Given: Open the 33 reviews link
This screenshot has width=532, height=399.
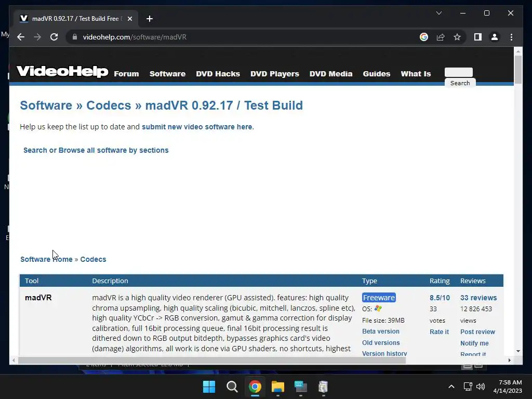Looking at the screenshot, I should pyautogui.click(x=478, y=298).
